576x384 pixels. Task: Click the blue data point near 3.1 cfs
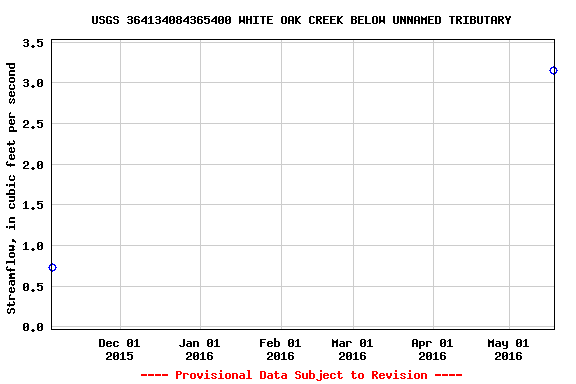point(553,70)
